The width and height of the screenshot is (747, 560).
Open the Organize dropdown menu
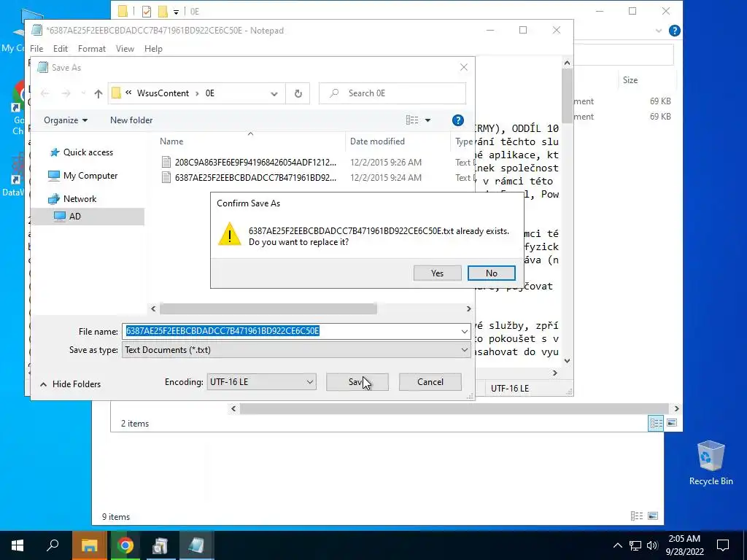pyautogui.click(x=65, y=120)
